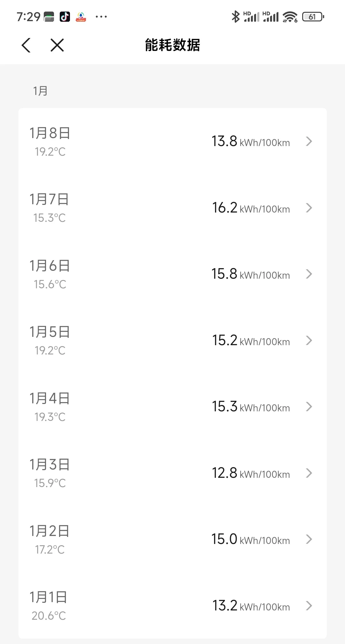Expand January 8 entry chevron
The image size is (345, 644).
309,141
